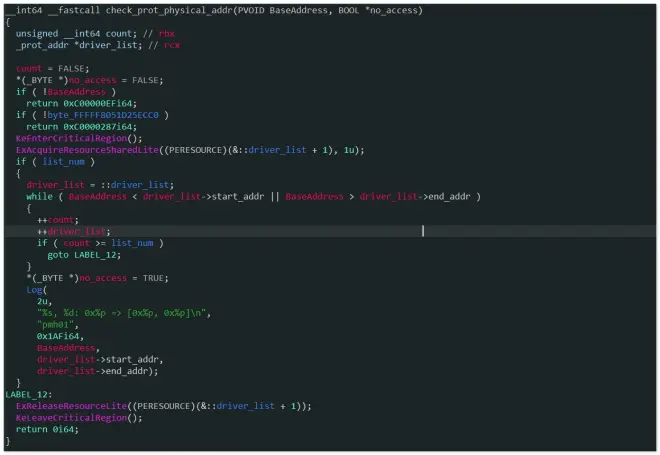Click the Log function call name
Screen dimensions: 660x455
tap(35, 289)
